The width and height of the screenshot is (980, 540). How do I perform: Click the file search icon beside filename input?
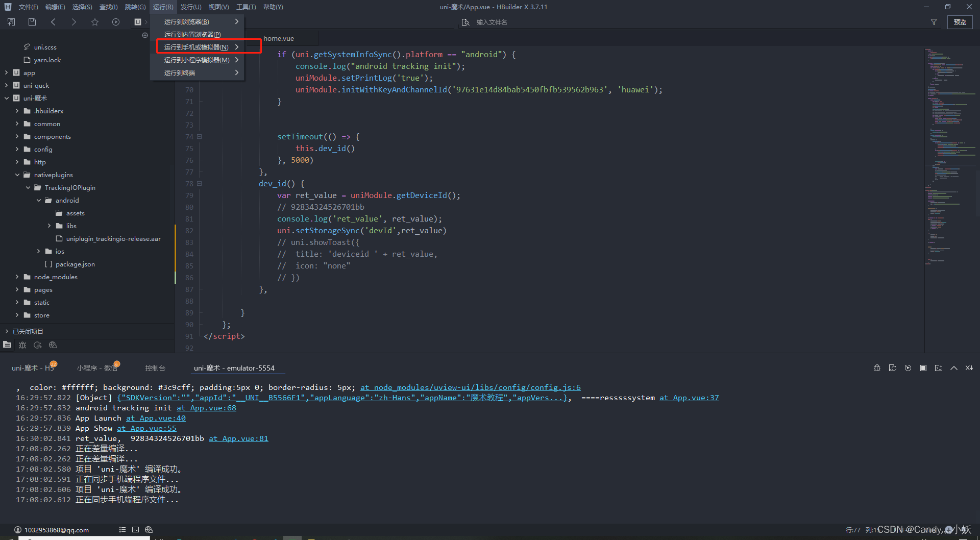(465, 22)
